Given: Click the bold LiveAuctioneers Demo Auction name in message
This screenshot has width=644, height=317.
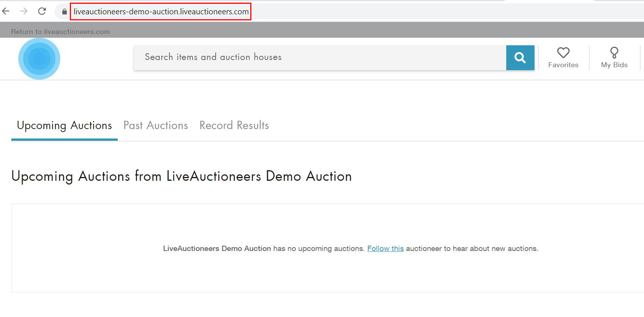Looking at the screenshot, I should pyautogui.click(x=217, y=248).
